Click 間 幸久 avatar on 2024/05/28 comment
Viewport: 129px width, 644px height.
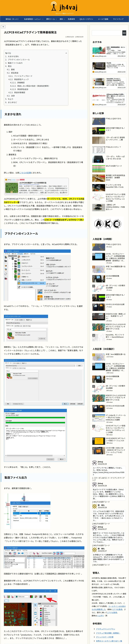[94, 506]
